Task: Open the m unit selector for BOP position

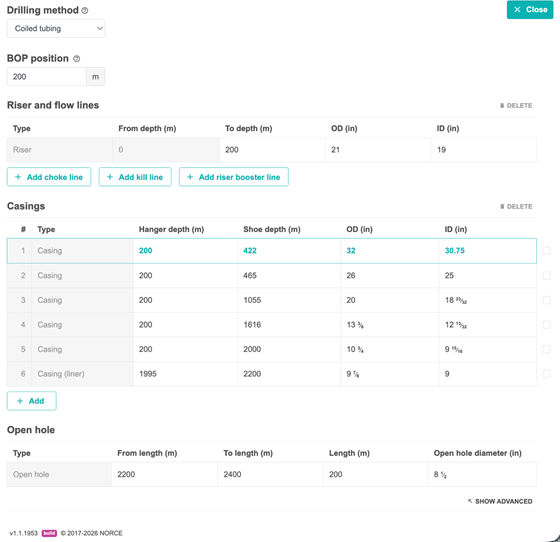Action: pos(95,77)
